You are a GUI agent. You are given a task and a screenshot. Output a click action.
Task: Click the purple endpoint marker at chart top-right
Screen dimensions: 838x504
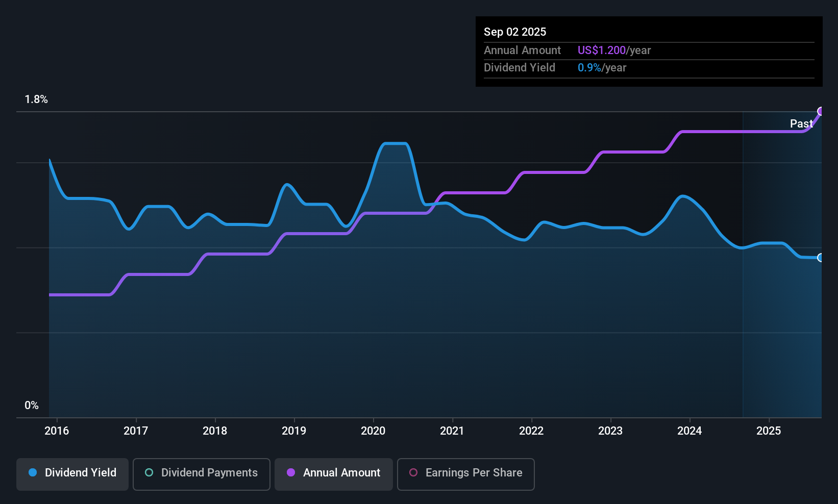click(821, 111)
